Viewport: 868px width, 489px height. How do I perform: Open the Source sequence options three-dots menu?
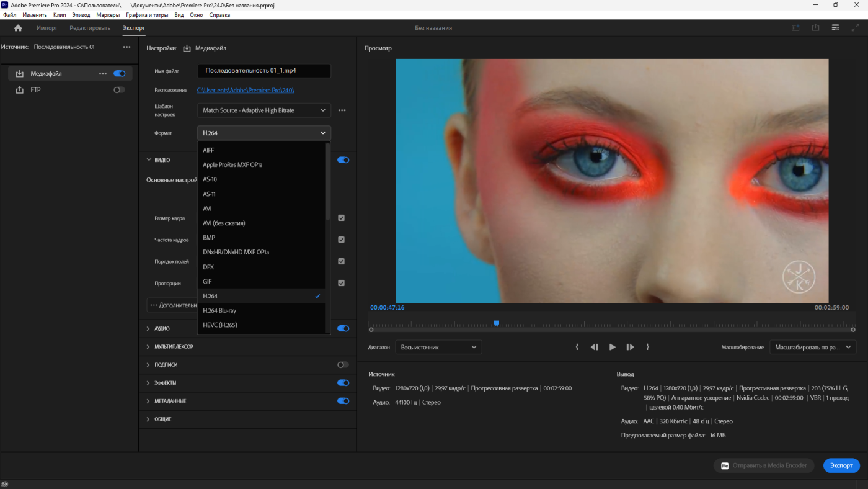click(126, 47)
